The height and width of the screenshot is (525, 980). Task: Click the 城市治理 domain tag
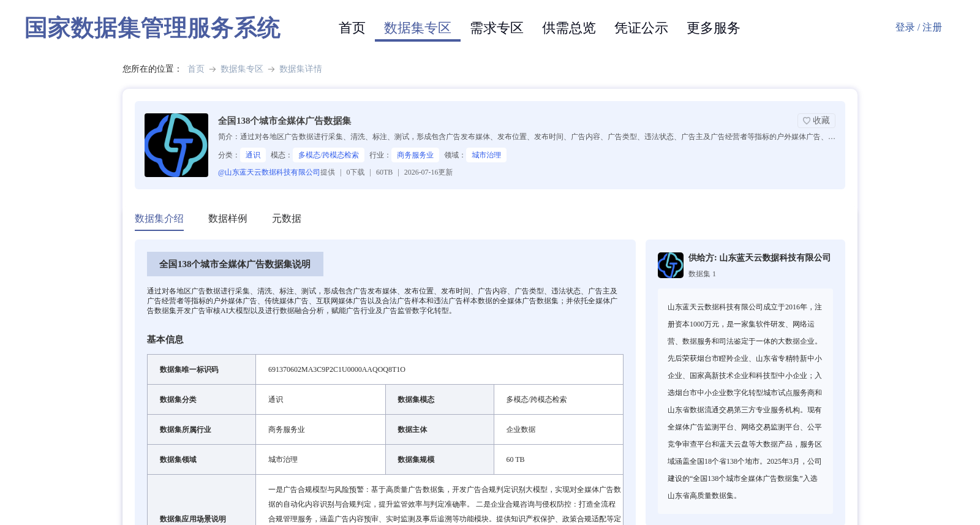point(486,155)
